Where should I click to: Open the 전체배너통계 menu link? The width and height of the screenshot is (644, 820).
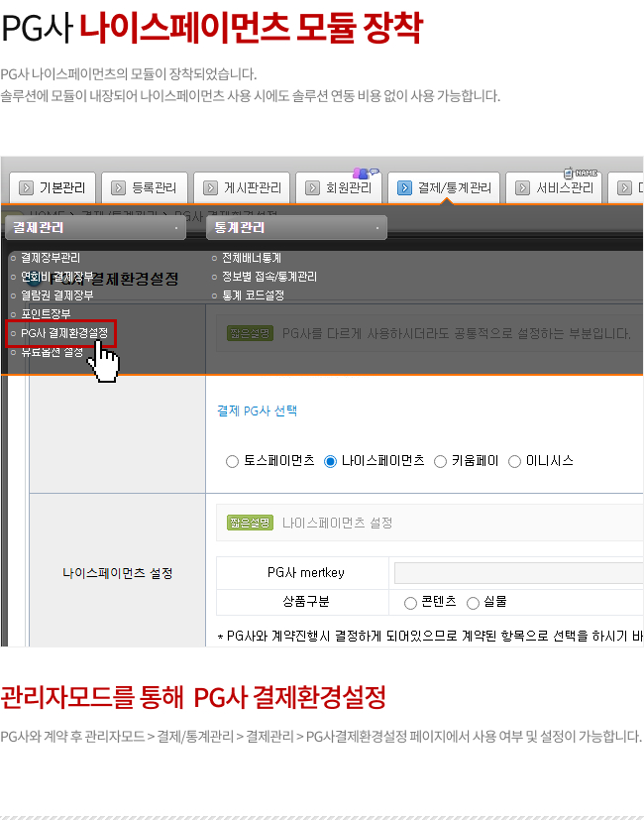tap(250, 258)
